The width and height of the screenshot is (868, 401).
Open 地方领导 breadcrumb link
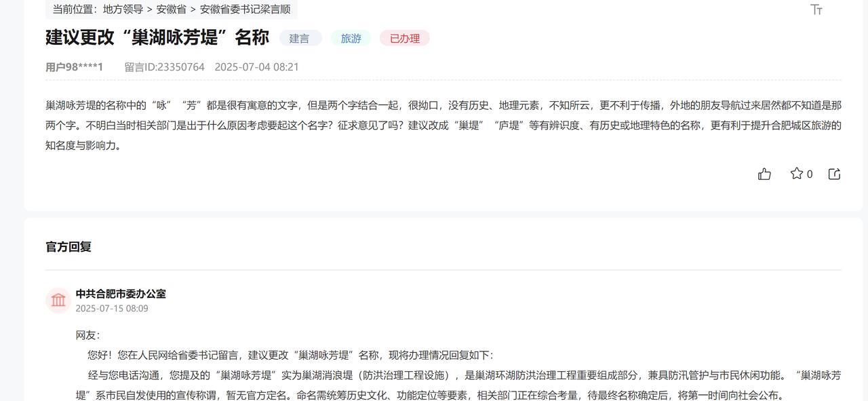[x=123, y=9]
